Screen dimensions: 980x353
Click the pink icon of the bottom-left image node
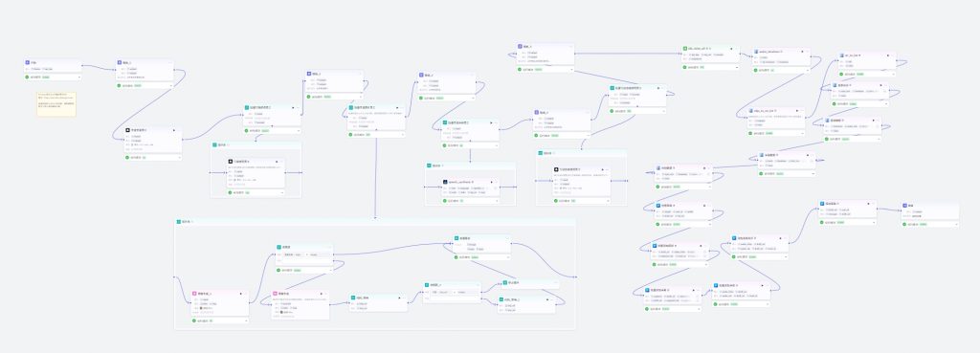coord(195,293)
